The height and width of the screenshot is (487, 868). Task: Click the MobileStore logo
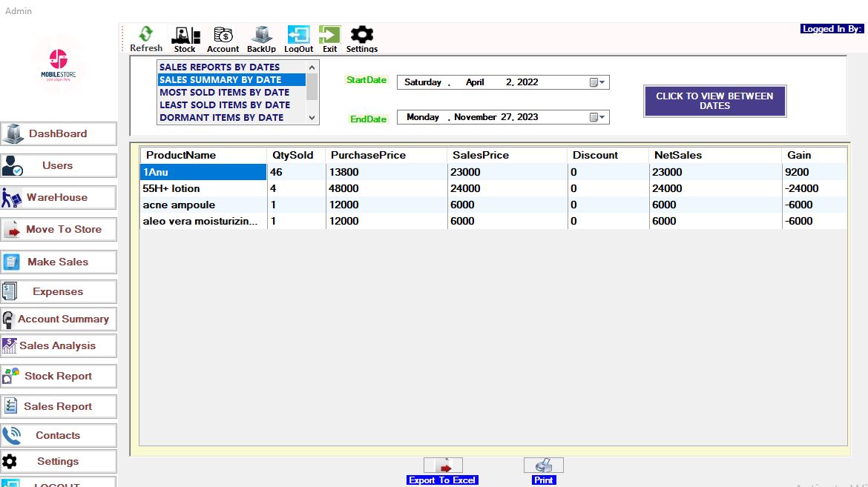(x=58, y=65)
